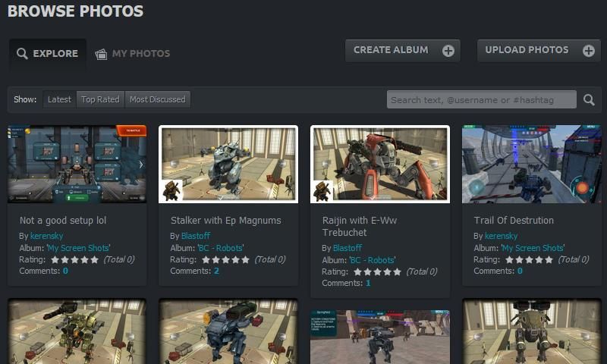Switch filter to Top Rated

click(100, 99)
